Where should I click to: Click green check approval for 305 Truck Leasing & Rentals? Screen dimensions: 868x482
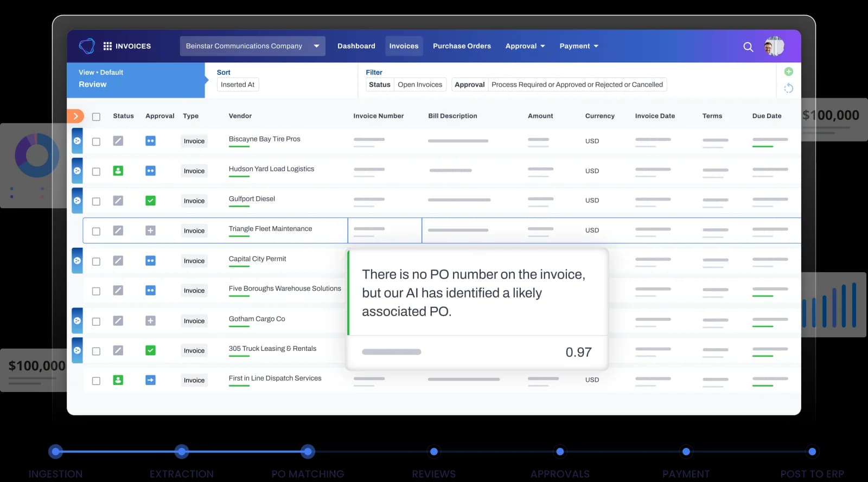point(150,350)
